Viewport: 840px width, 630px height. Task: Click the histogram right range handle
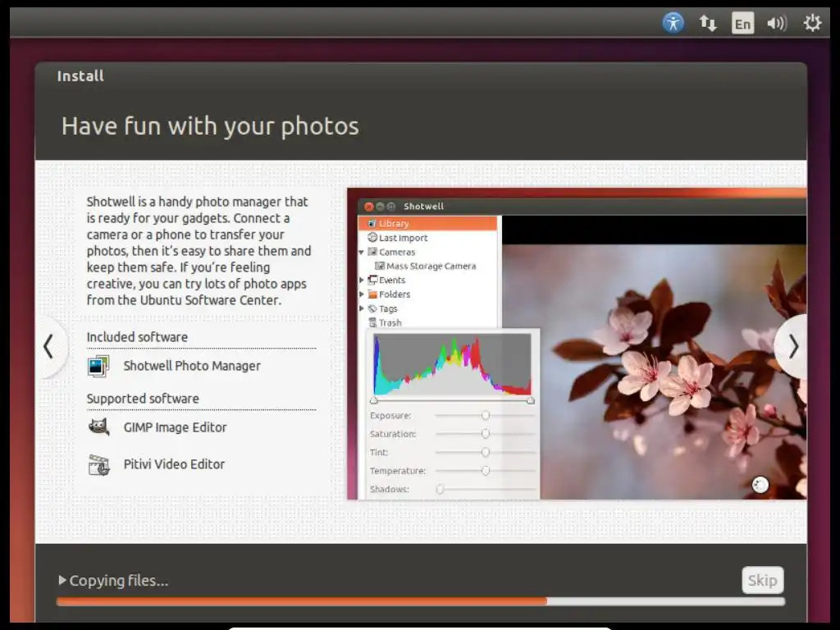pos(531,400)
